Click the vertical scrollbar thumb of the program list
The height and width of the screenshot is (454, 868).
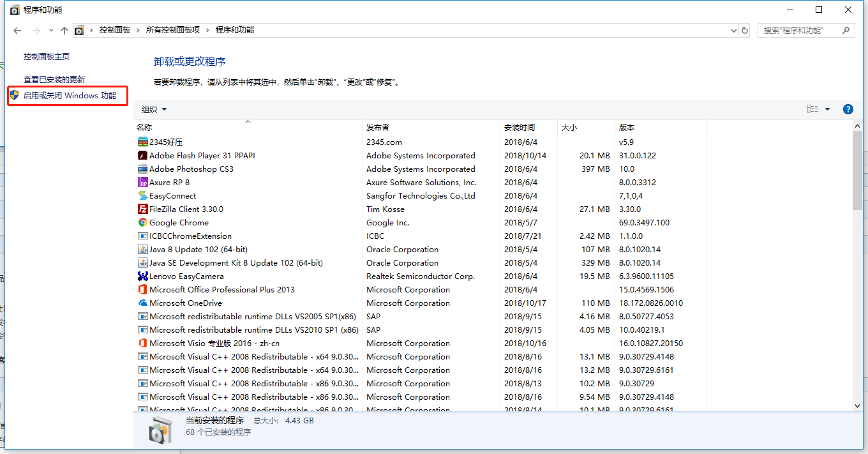[857, 170]
